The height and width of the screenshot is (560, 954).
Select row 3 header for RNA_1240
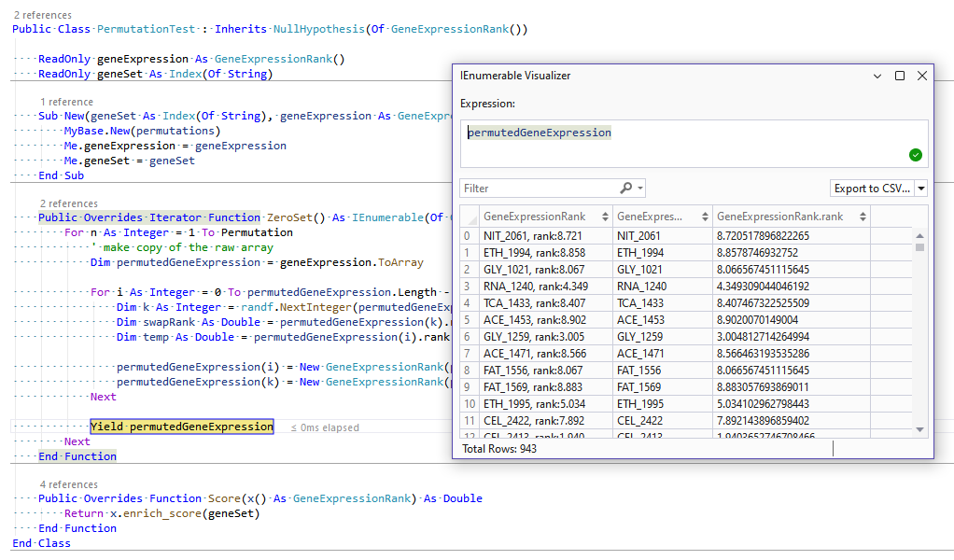[x=469, y=287]
